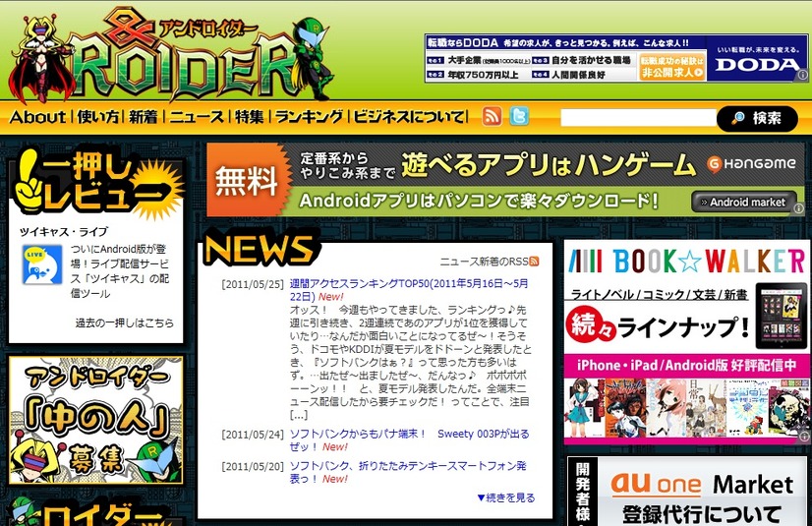812x526 pixels.
Task: Click the iPhone・iPad/Android版 好評配信中 strip
Action: point(687,366)
